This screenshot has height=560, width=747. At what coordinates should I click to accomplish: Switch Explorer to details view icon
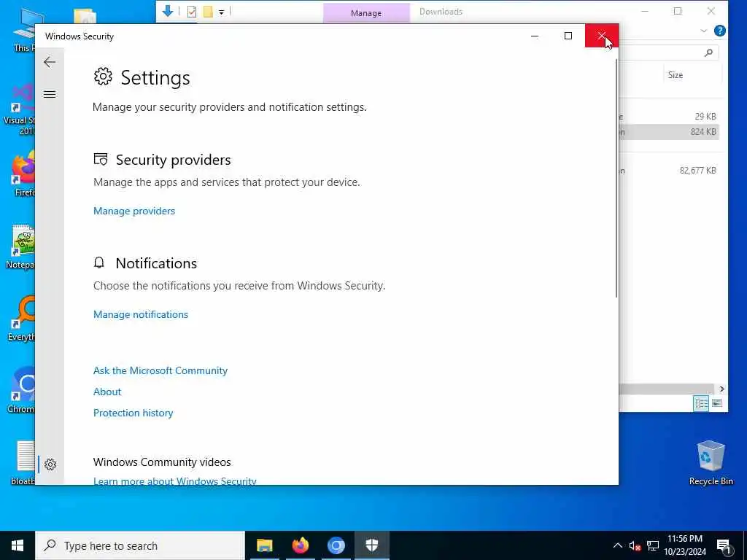coord(701,403)
